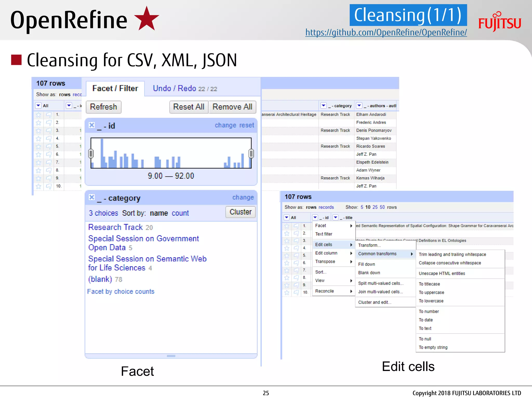Expand the Edit cells submenu
532x399 pixels.
pyautogui.click(x=334, y=245)
